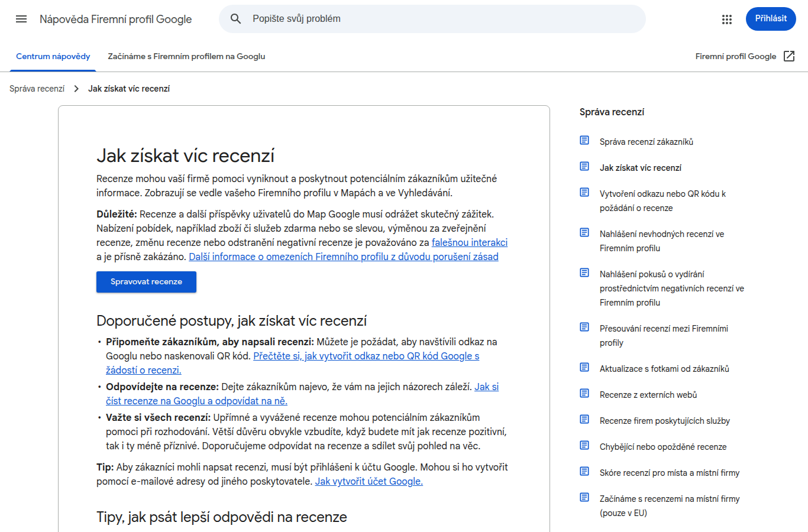808x532 pixels.
Task: Open Přesouvání recenzí mezi Firemními profily article
Action: pyautogui.click(x=664, y=336)
